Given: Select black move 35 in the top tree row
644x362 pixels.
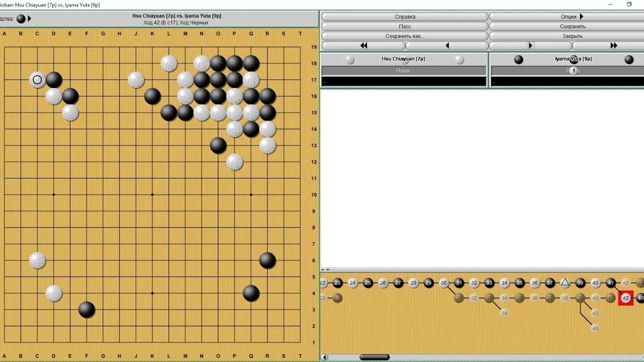Looking at the screenshot, I should pyautogui.click(x=520, y=283).
